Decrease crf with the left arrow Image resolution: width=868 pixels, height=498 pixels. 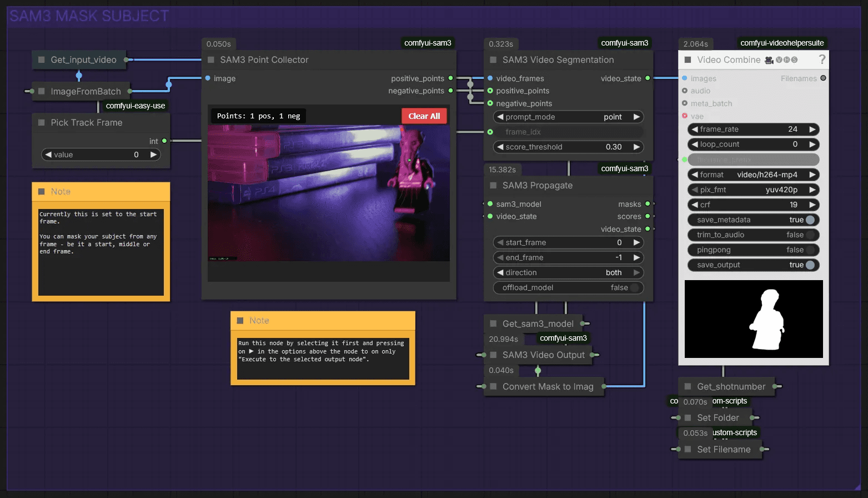[695, 205]
